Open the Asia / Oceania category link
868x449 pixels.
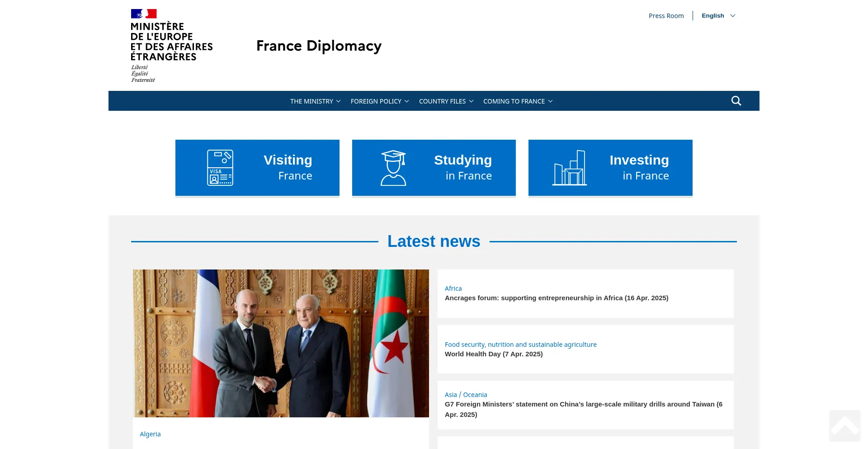(x=466, y=395)
